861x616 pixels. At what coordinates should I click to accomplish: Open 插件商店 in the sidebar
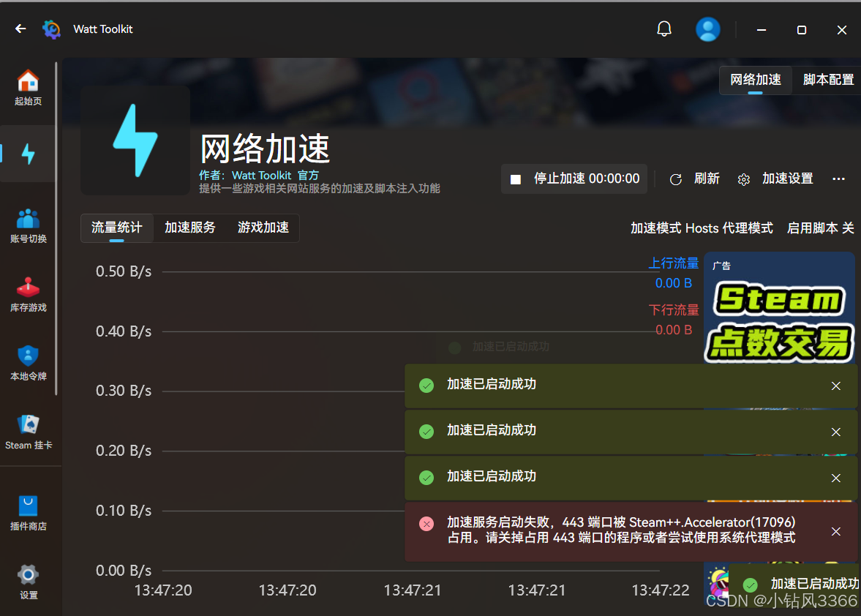click(28, 514)
